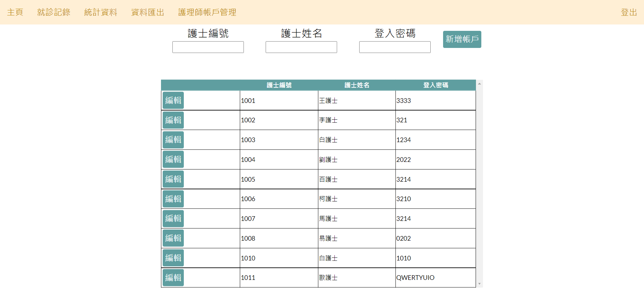Viewport: 644px width, 297px height.
Task: Focus the 登入密碼 input field
Action: pos(395,47)
